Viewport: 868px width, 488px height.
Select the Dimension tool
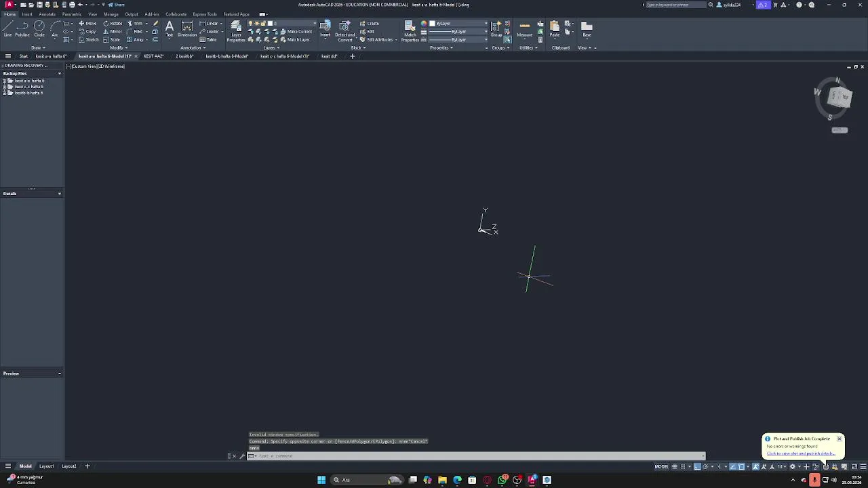pos(187,28)
